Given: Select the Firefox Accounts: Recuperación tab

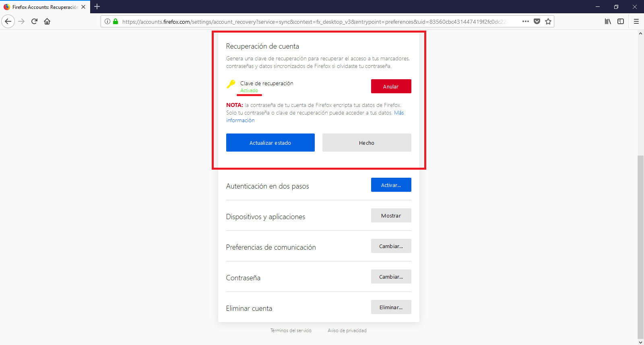Looking at the screenshot, I should point(45,7).
